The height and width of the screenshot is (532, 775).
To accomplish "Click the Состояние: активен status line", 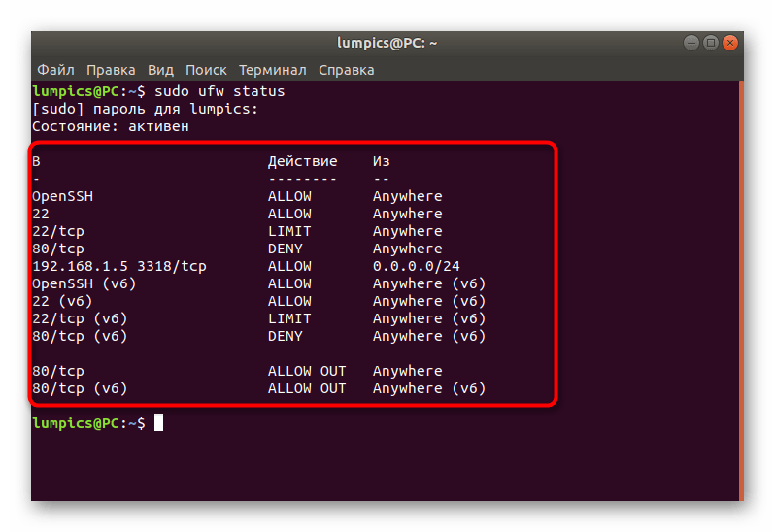I will coord(110,126).
